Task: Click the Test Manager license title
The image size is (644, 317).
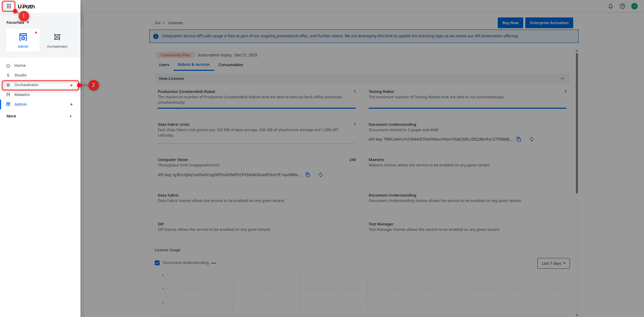Action: click(x=381, y=224)
